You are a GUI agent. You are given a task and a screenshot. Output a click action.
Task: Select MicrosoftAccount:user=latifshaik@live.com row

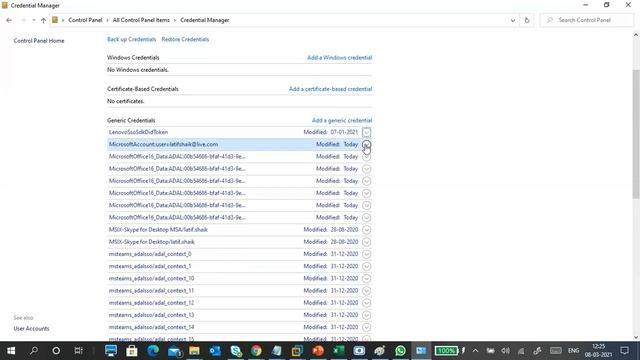click(x=240, y=144)
